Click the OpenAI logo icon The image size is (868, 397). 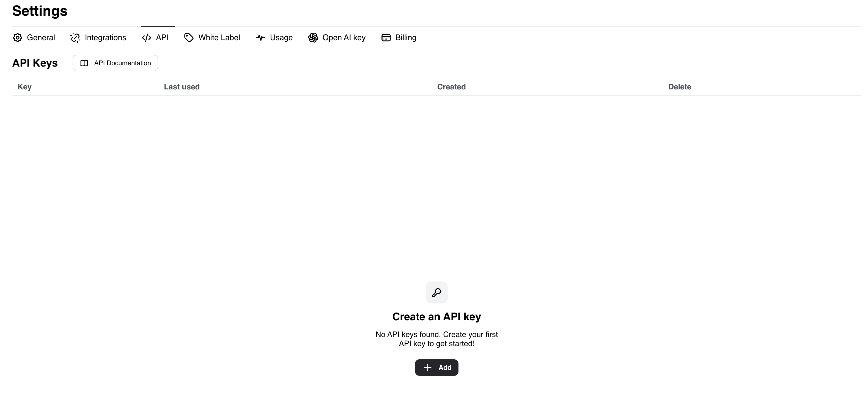(313, 37)
